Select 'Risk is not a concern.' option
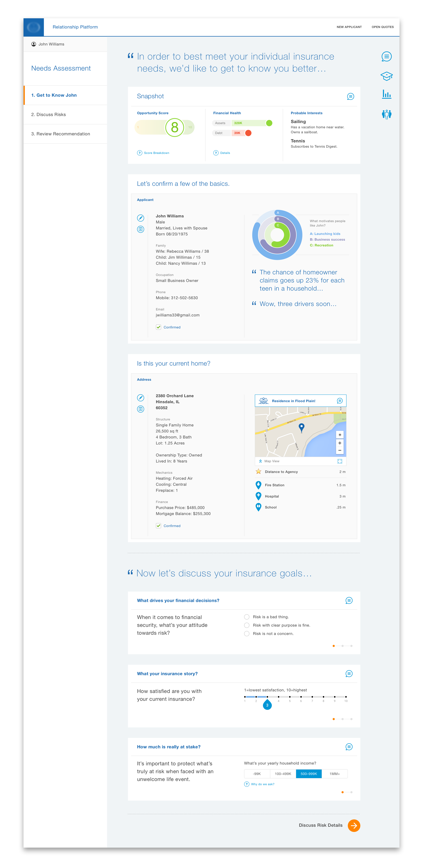The width and height of the screenshot is (423, 868). 247,634
